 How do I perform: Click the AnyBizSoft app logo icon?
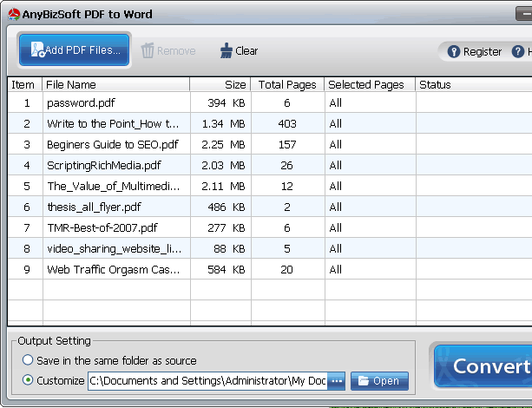pos(14,14)
